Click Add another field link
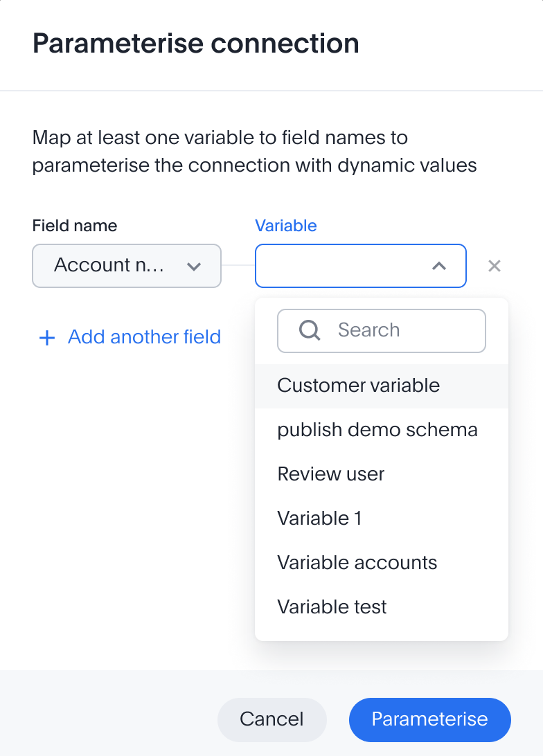Screen dimensions: 543x756 coord(144,337)
